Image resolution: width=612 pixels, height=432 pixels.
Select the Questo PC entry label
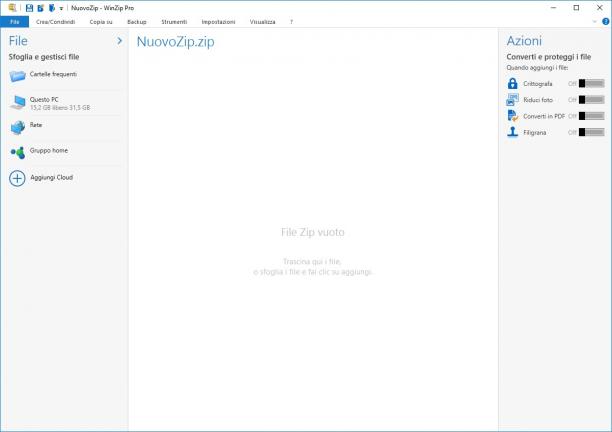coord(44,100)
